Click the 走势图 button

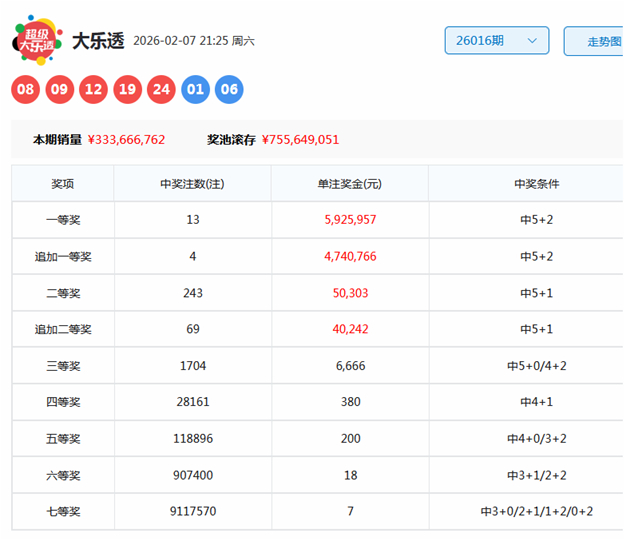(594, 41)
